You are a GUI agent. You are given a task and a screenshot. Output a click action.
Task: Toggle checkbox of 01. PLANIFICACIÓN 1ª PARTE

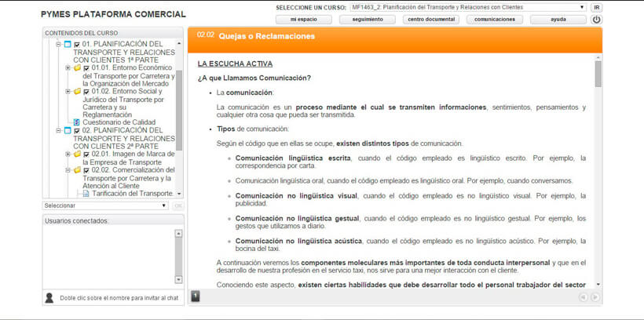click(x=77, y=45)
